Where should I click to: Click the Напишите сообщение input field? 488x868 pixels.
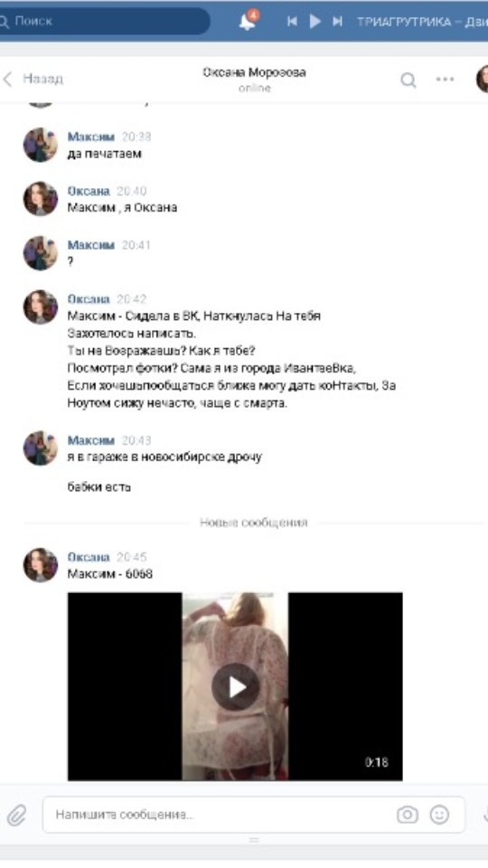pos(254,815)
